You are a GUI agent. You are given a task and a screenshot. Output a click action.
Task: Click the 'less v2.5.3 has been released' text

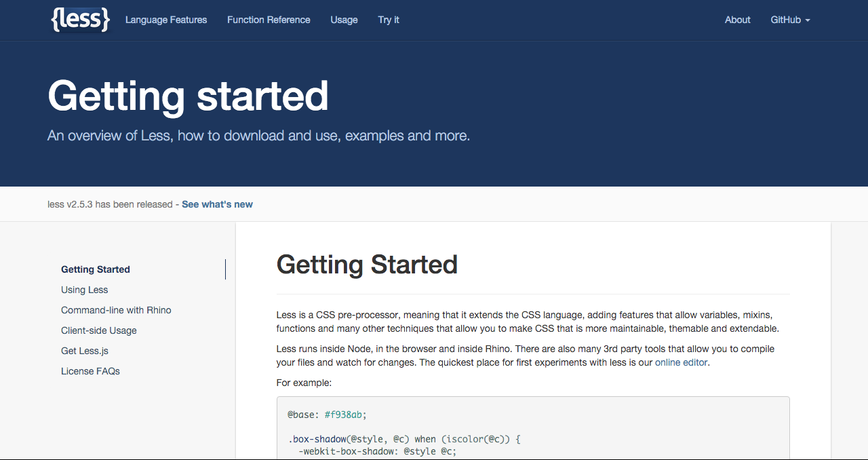pos(110,204)
